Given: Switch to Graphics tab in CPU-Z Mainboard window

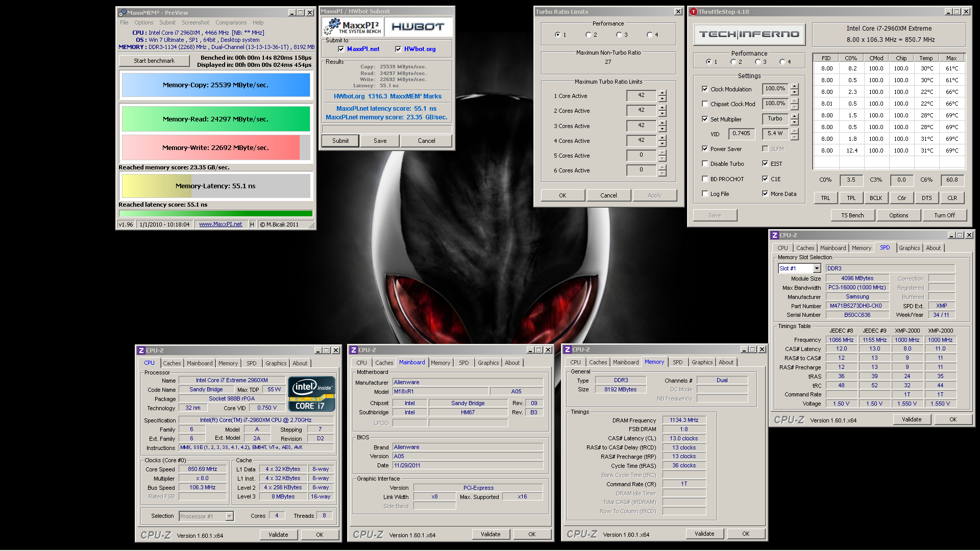Looking at the screenshot, I should (488, 363).
